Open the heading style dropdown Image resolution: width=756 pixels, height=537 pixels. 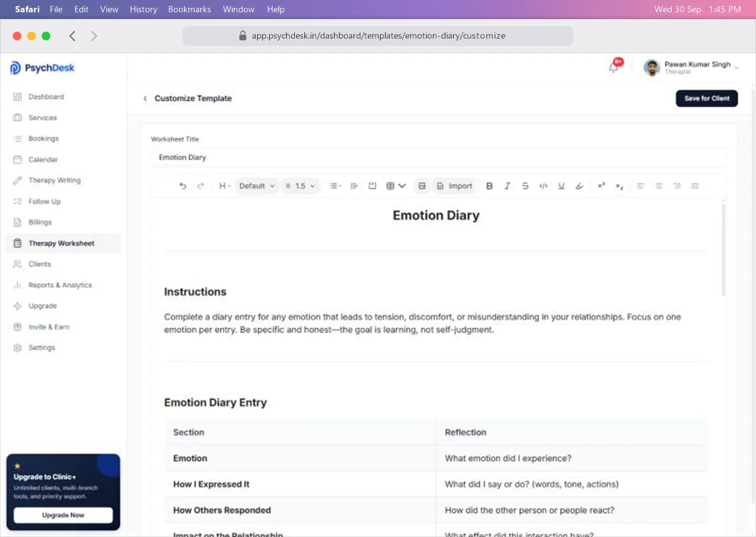click(225, 186)
